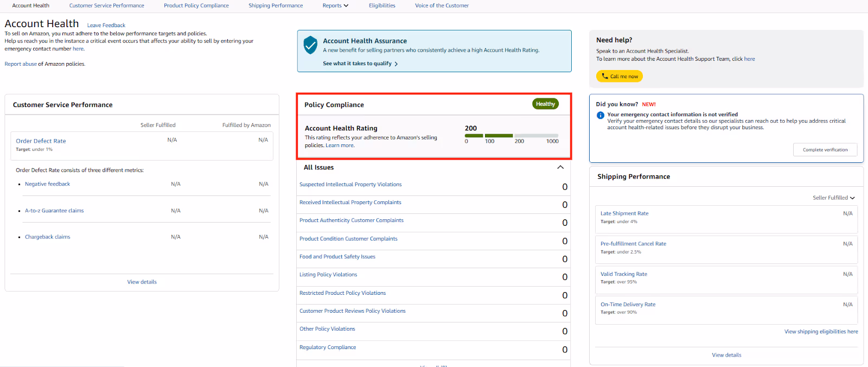Image resolution: width=868 pixels, height=367 pixels.
Task: Click the Late Shipment Rate link
Action: click(624, 213)
